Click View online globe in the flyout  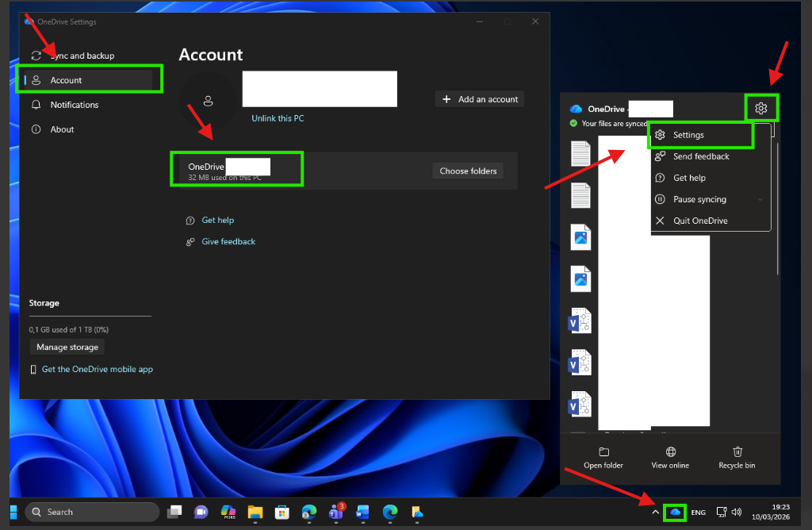coord(670,458)
